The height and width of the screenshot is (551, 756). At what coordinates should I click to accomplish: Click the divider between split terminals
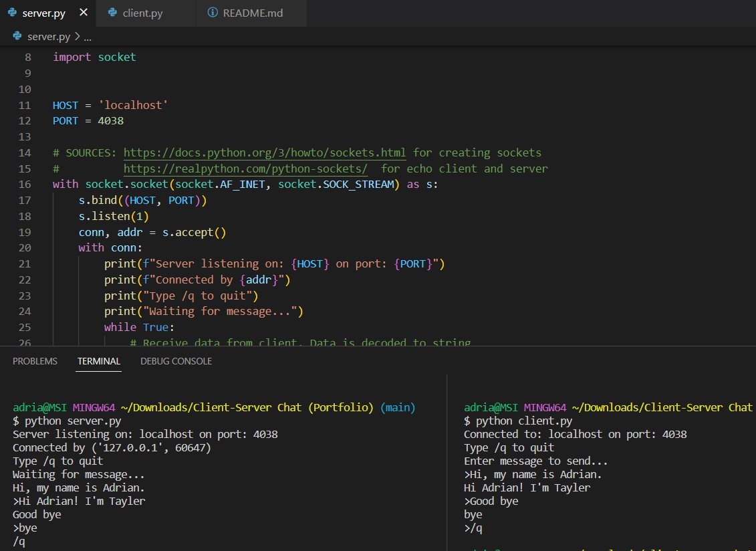point(447,461)
